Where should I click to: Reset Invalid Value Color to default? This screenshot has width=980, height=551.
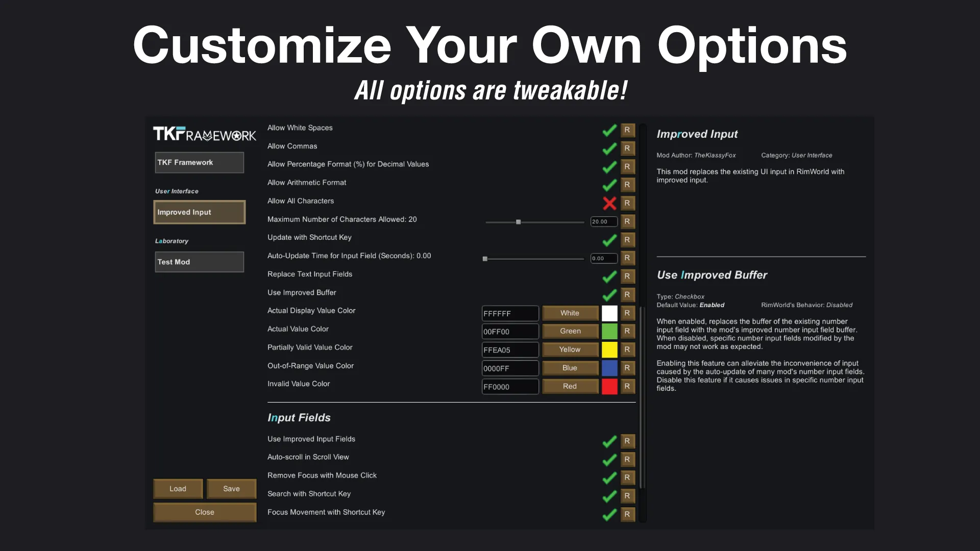click(x=627, y=386)
